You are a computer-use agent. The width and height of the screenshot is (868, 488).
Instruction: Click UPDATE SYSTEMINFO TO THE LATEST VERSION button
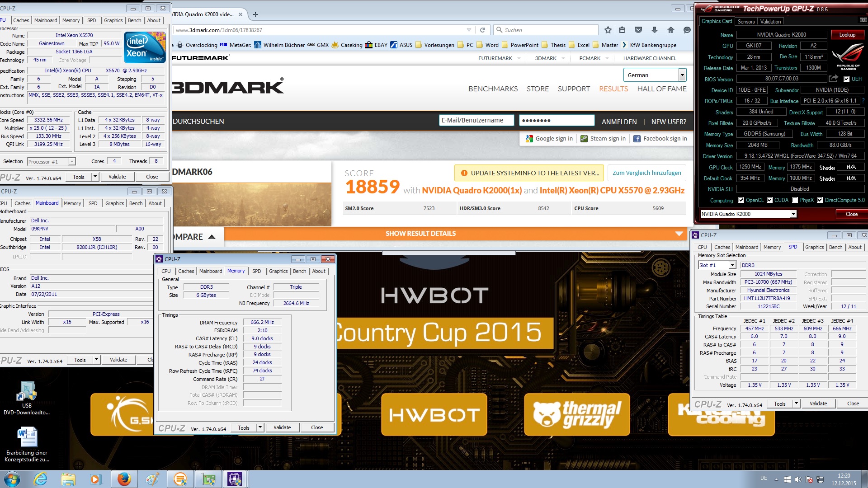pyautogui.click(x=529, y=173)
